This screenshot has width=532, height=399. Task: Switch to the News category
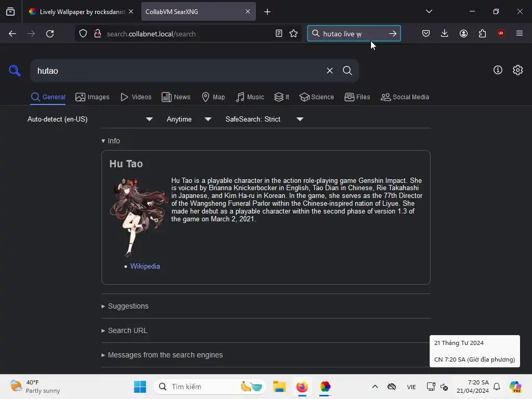coord(176,97)
